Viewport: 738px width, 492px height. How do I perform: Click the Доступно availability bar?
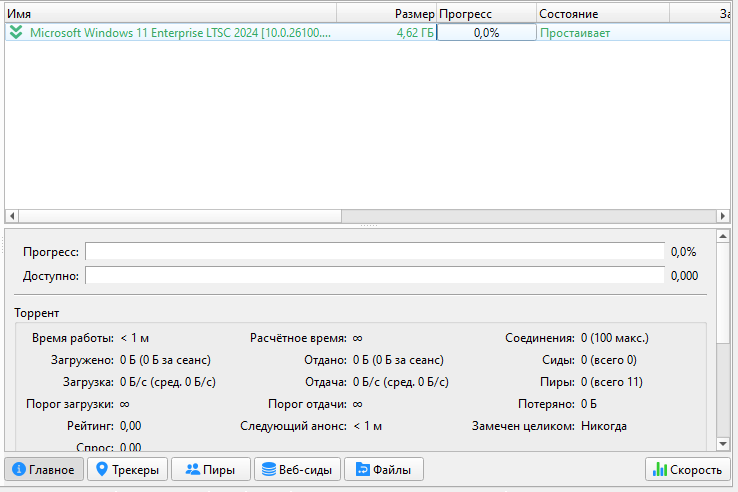pos(375,275)
